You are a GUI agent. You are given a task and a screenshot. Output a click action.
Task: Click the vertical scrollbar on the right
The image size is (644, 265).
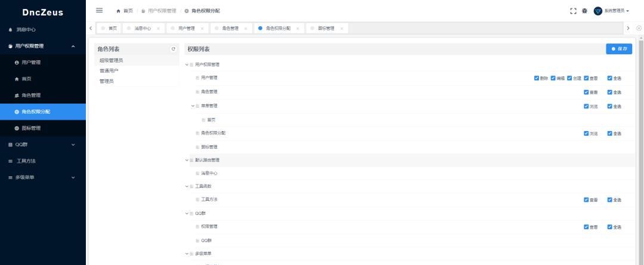pos(640,152)
